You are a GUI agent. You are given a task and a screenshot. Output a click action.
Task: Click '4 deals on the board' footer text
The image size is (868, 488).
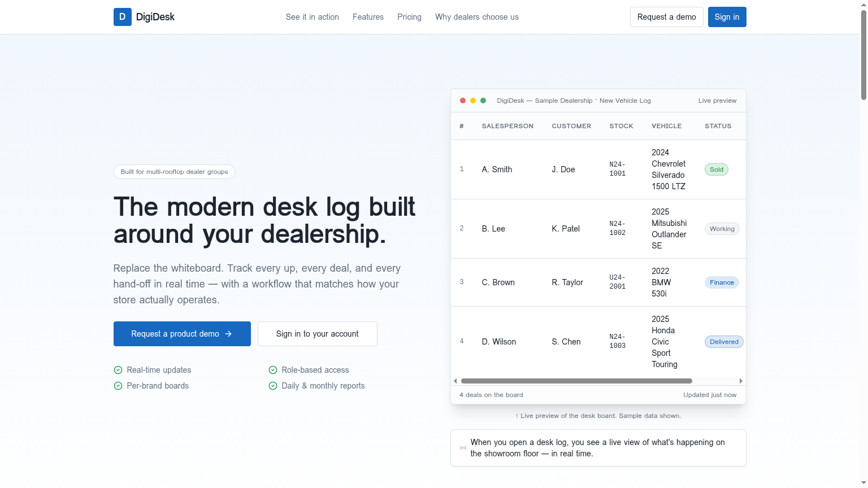(x=491, y=395)
